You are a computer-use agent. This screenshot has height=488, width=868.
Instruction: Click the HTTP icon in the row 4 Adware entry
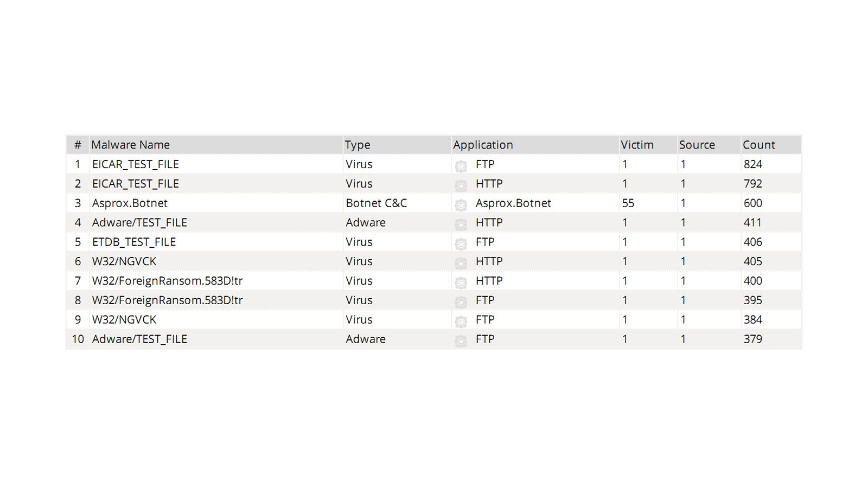[x=461, y=224]
